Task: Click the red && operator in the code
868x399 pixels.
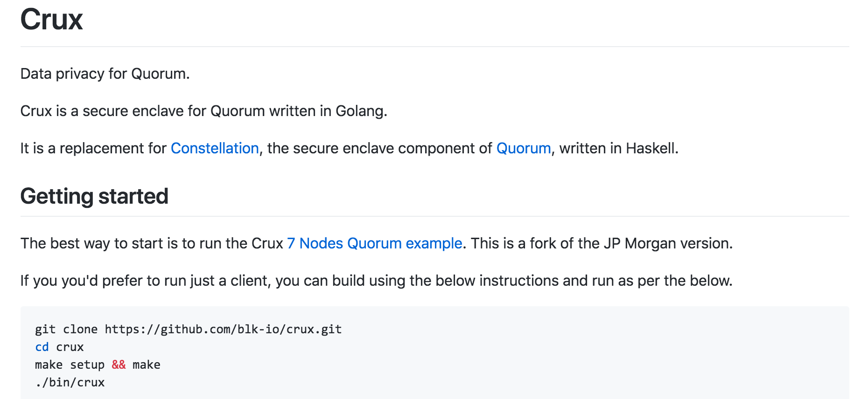Action: (119, 365)
